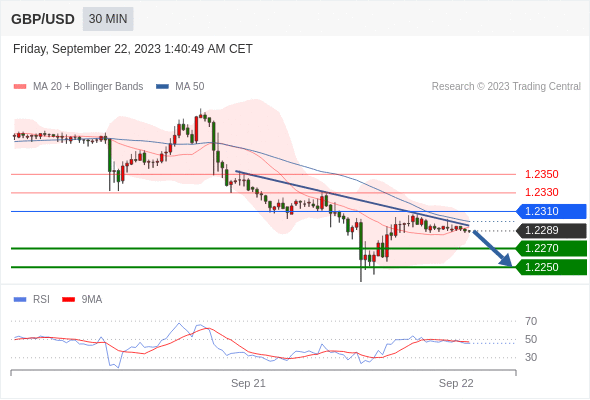The image size is (590, 400).
Task: Click the blue downward forecast arrow
Action: (x=493, y=248)
